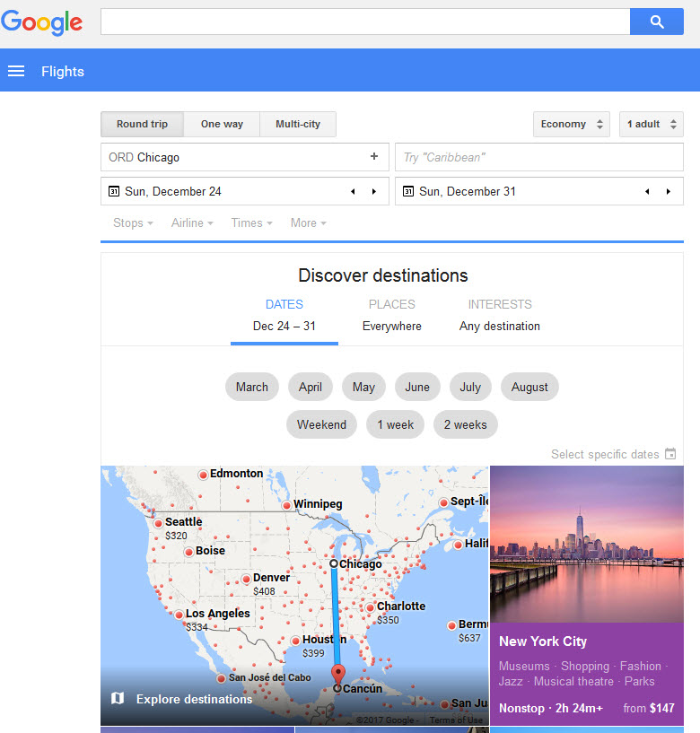The image size is (700, 733).
Task: Choose the July month chip
Action: click(470, 387)
